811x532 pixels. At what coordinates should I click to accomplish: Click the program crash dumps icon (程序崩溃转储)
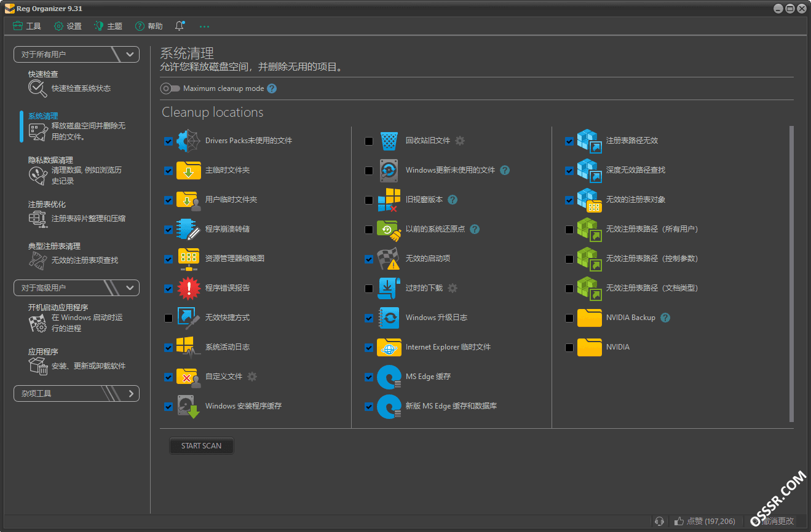pyautogui.click(x=189, y=229)
